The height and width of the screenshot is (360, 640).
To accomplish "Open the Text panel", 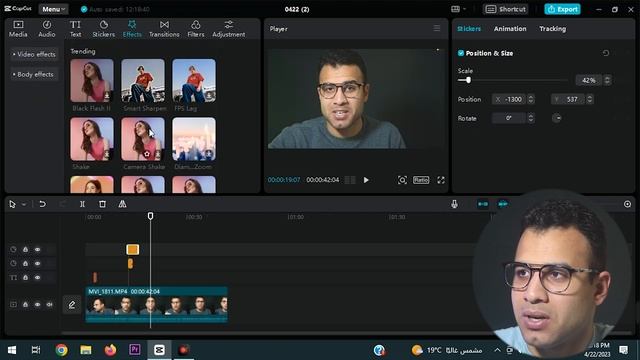I will (75, 29).
